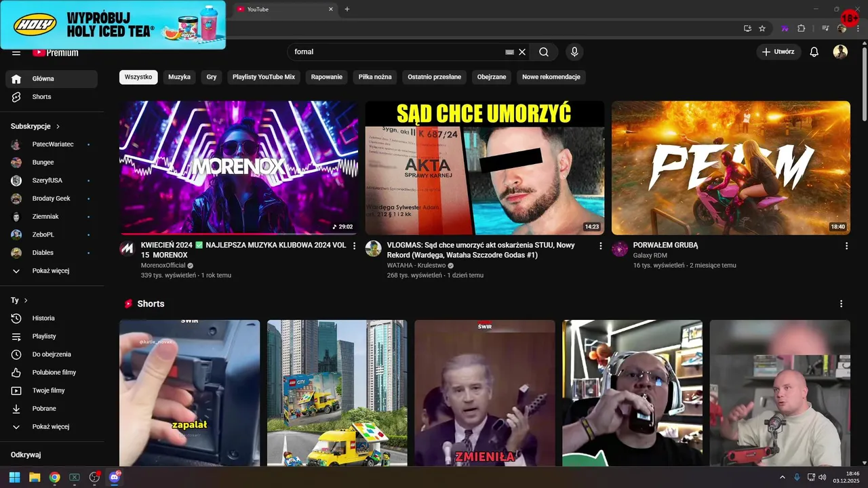Open PatecWariatec subscription
The image size is (868, 488).
click(52, 144)
